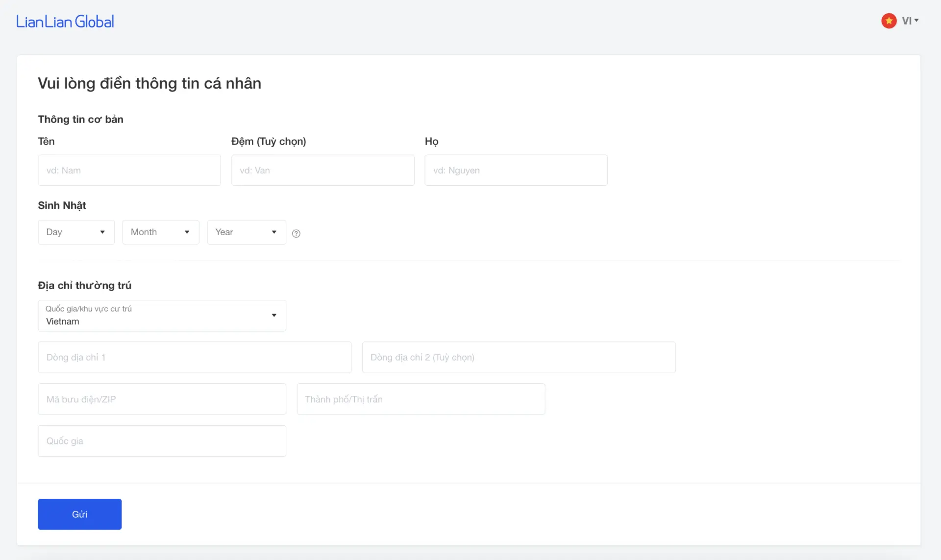Image resolution: width=941 pixels, height=560 pixels.
Task: Click the Họ last name input field
Action: pos(516,170)
